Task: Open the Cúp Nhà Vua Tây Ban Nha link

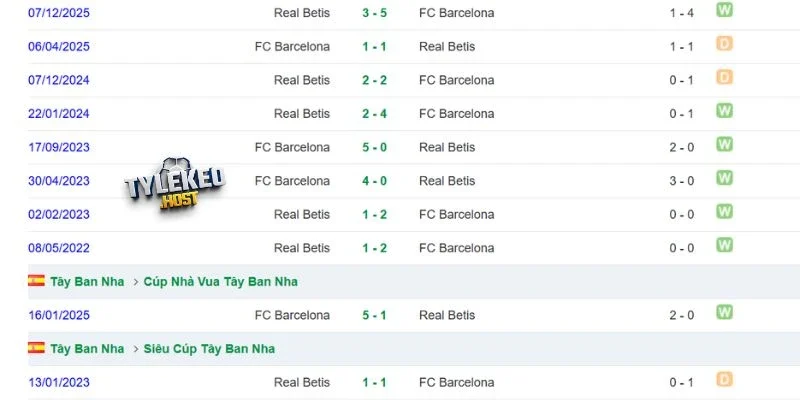Action: tap(220, 282)
